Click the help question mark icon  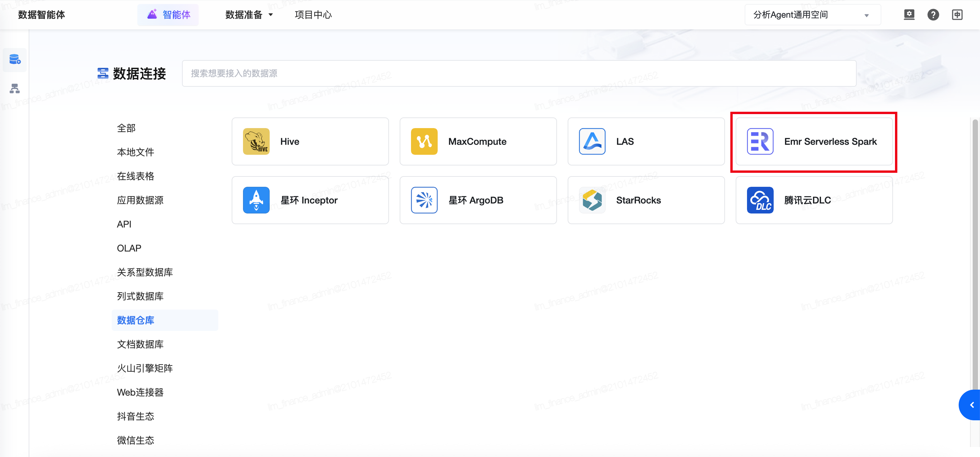tap(933, 15)
